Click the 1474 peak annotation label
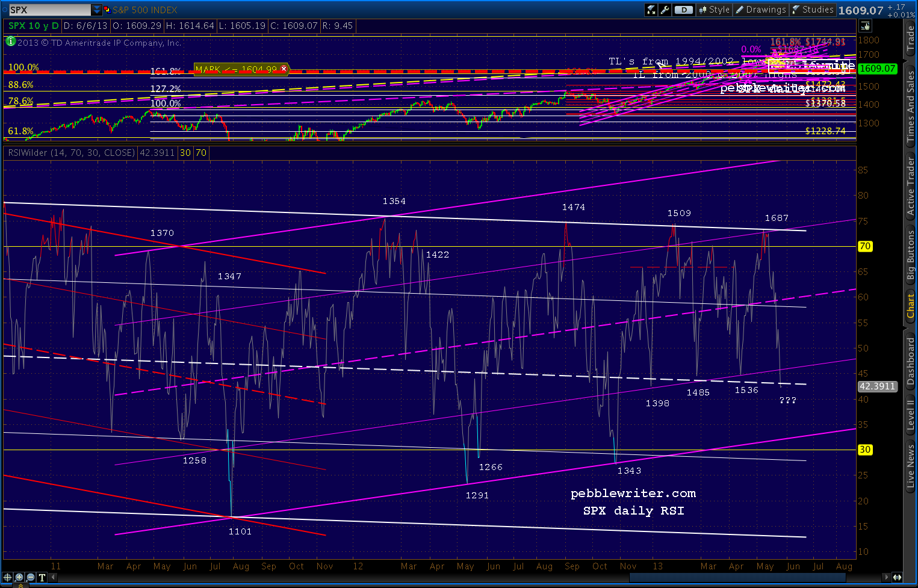This screenshot has height=588, width=918. pos(574,207)
